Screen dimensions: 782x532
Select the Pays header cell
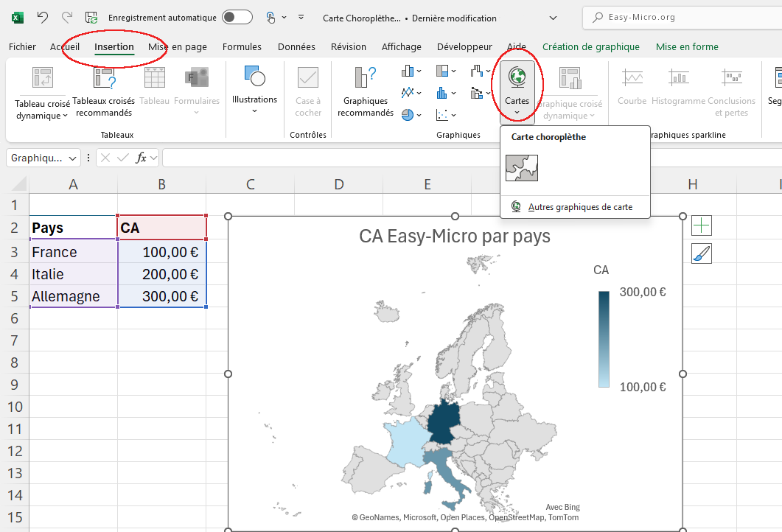tap(73, 228)
